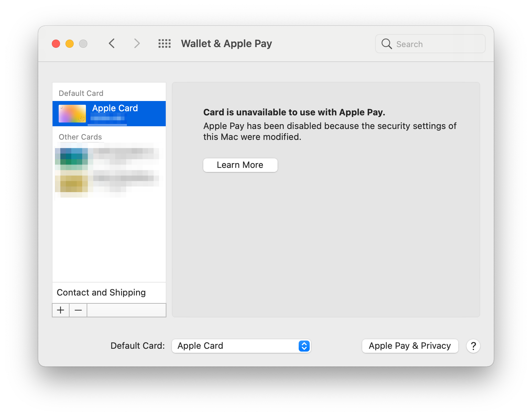The width and height of the screenshot is (532, 417).
Task: Remove card with the minus button
Action: (x=78, y=310)
